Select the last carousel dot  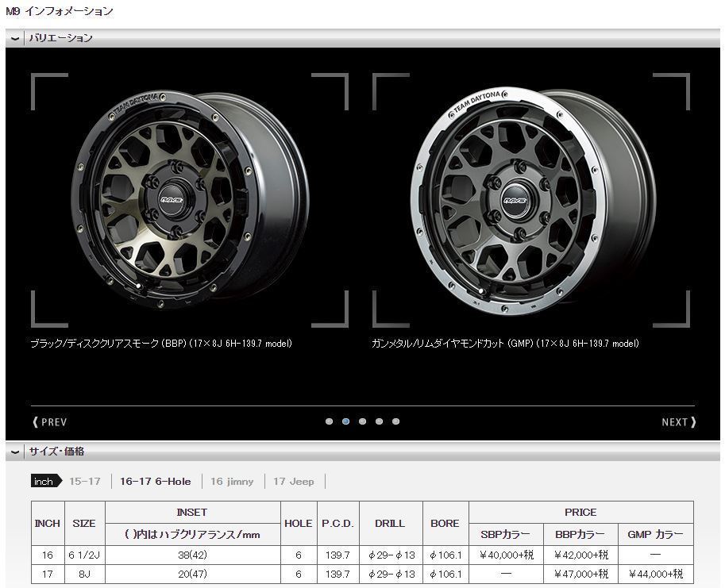[x=394, y=421]
